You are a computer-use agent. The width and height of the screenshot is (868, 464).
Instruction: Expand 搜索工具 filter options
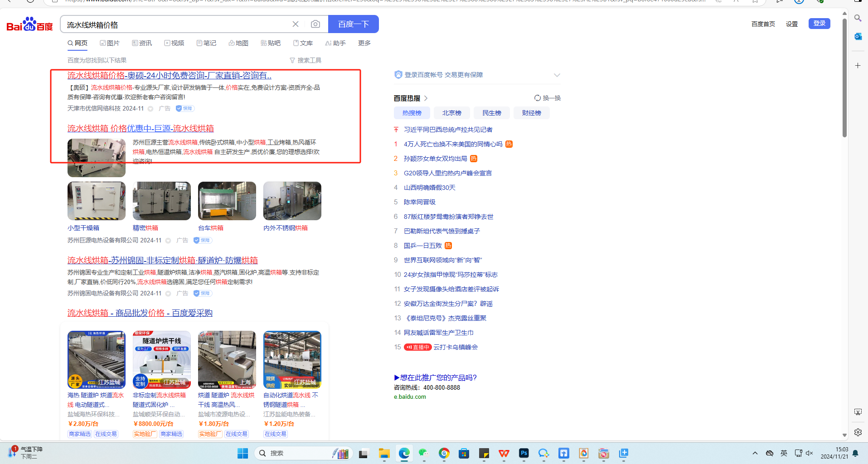point(305,60)
